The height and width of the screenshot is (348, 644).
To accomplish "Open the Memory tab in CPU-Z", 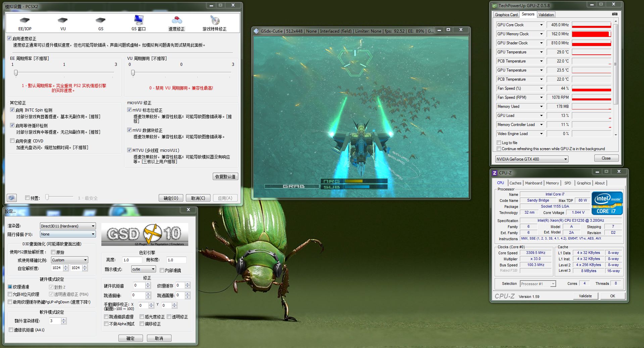I will [552, 183].
